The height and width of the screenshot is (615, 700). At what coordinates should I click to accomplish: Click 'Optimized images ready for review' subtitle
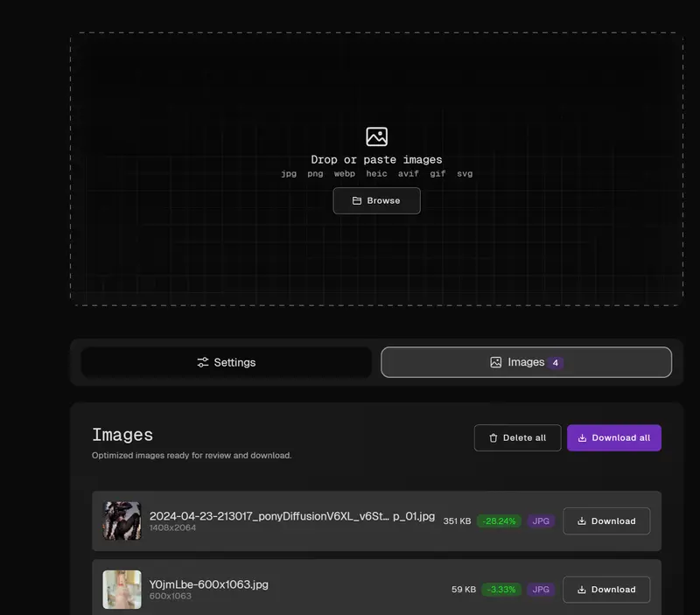point(192,455)
